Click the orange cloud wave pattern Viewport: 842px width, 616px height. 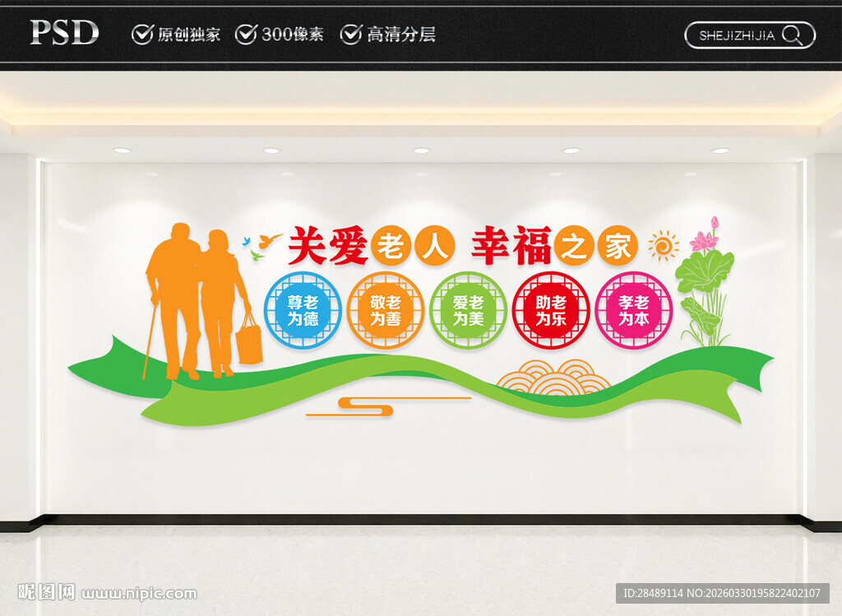pyautogui.click(x=553, y=377)
